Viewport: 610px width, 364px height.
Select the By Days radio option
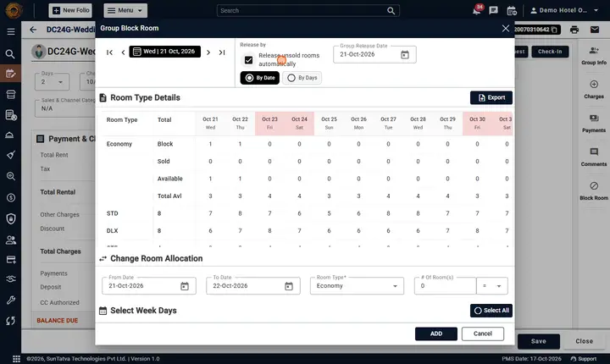302,78
